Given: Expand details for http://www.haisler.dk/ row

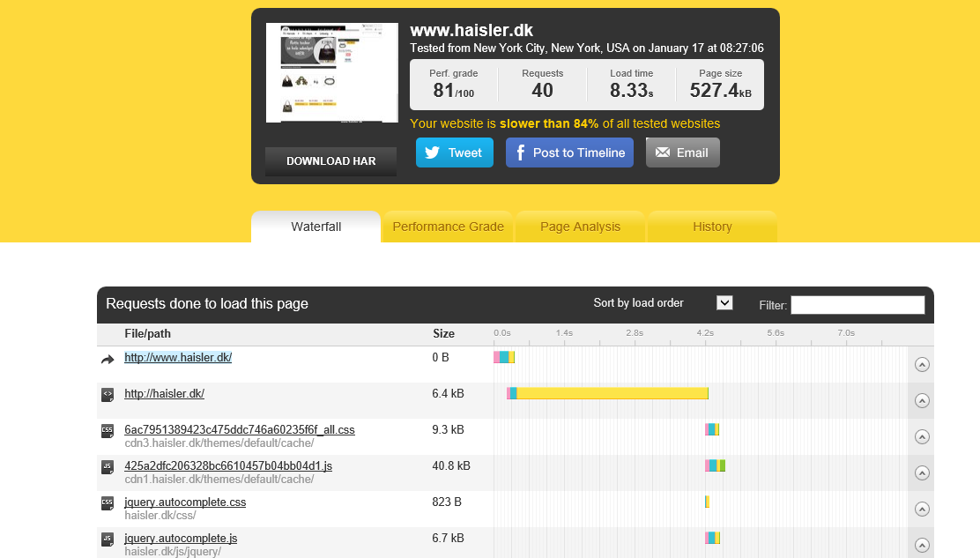Looking at the screenshot, I should coord(922,364).
